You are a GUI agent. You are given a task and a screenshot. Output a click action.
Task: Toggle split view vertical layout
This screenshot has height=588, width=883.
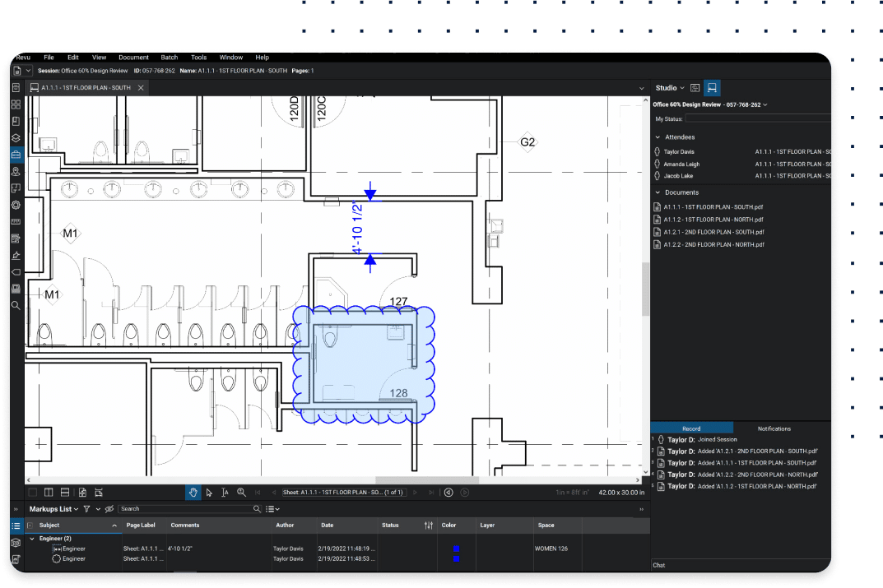(49, 493)
